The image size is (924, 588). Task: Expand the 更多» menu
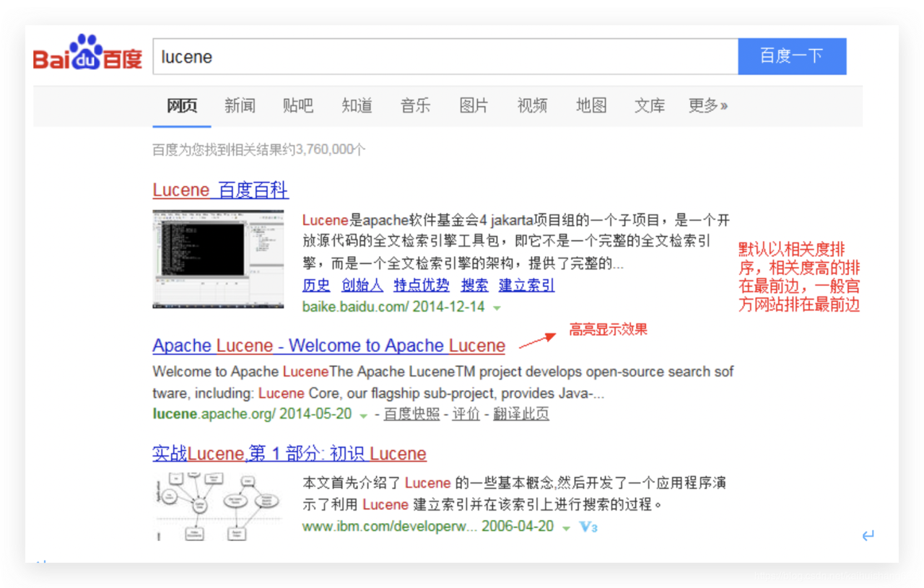[707, 106]
